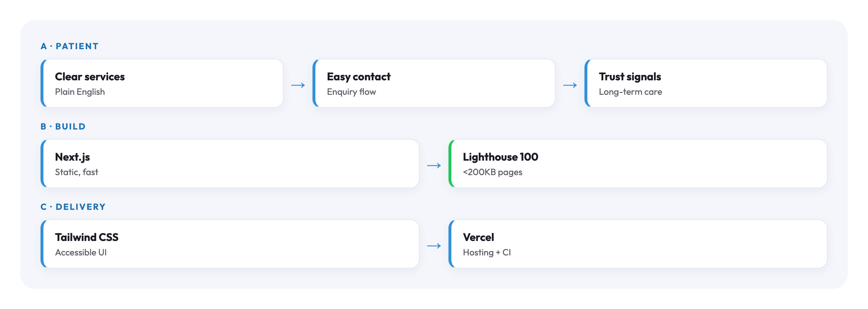Select the Next.js card
Screen dimensions: 868x309
pos(230,164)
